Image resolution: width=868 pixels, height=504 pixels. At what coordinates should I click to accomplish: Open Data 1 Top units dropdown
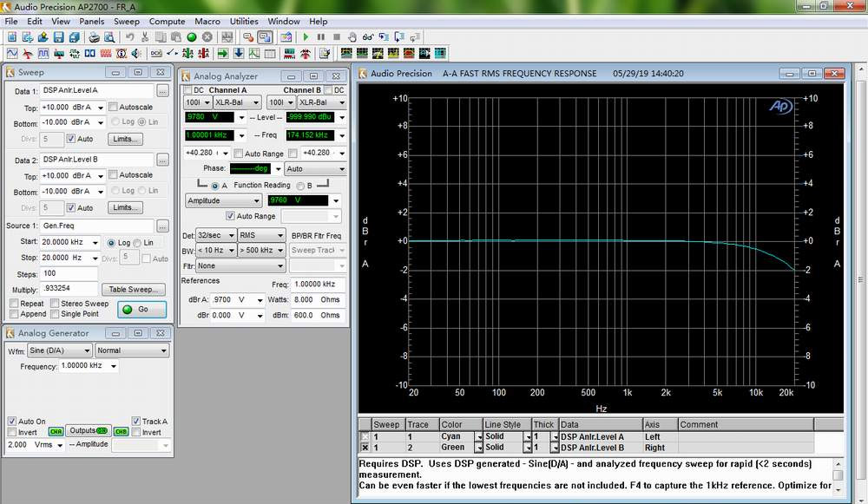[x=100, y=108]
